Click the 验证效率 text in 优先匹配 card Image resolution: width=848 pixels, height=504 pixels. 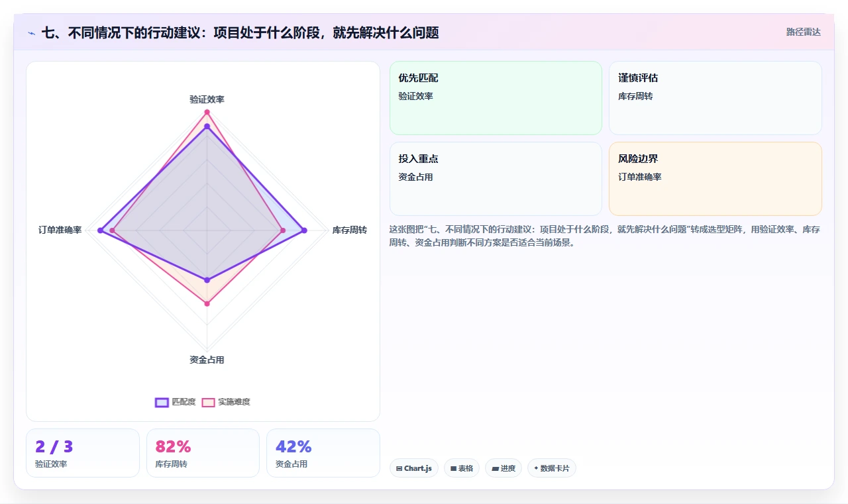(415, 96)
